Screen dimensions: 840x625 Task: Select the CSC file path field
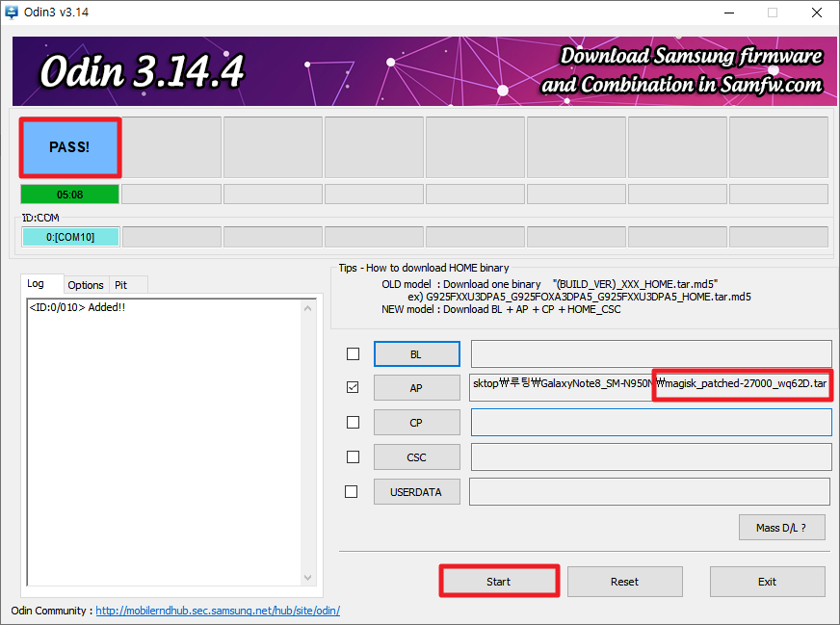(651, 456)
